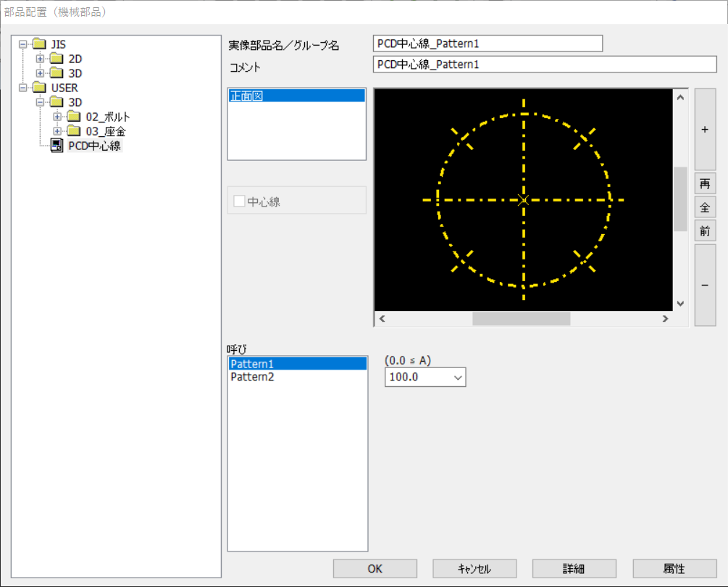728x587 pixels.
Task: Click the PCD中心線 part icon
Action: click(57, 146)
